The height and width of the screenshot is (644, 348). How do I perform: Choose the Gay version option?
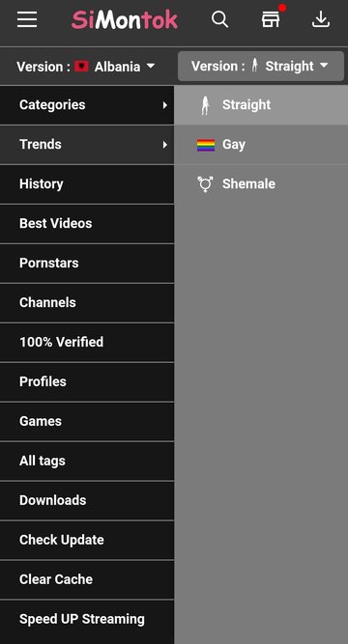tap(261, 145)
